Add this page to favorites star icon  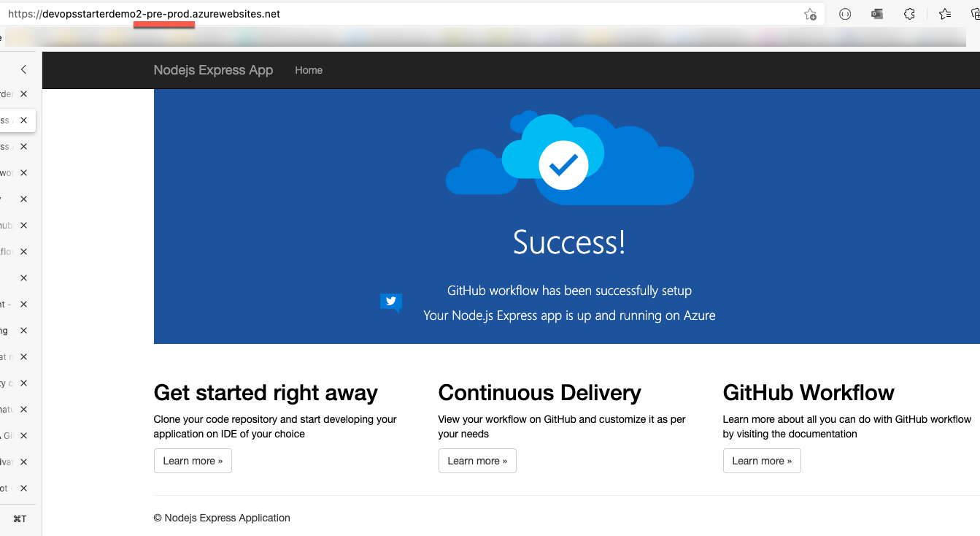[810, 14]
